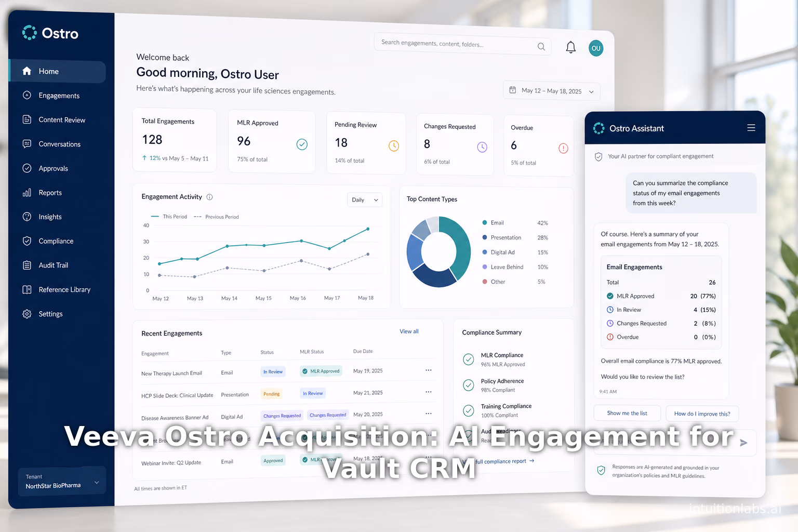Image resolution: width=798 pixels, height=532 pixels.
Task: Click the Changes Requested clock icon
Action: click(x=482, y=147)
